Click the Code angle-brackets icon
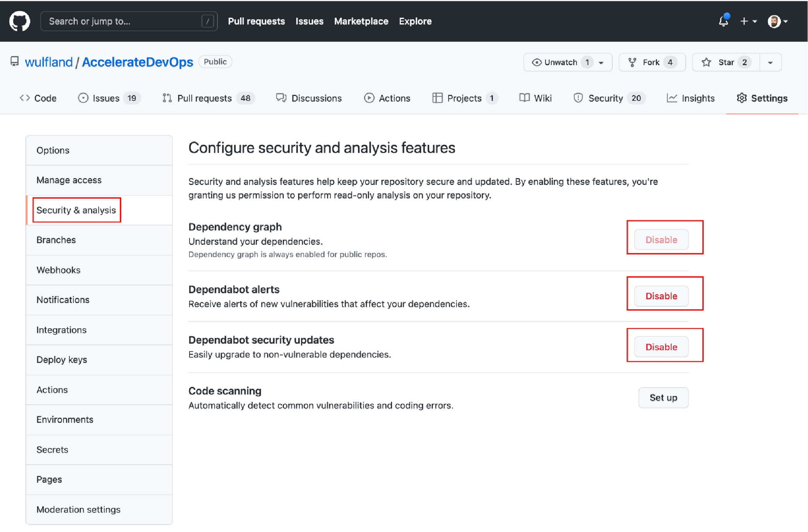This screenshot has height=532, width=808. pos(25,98)
